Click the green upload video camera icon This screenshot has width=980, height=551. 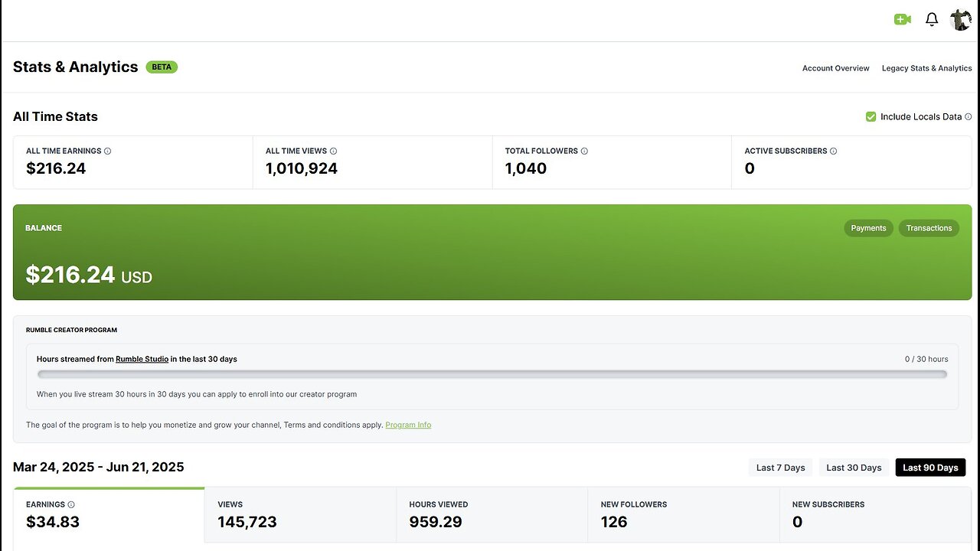(x=902, y=20)
